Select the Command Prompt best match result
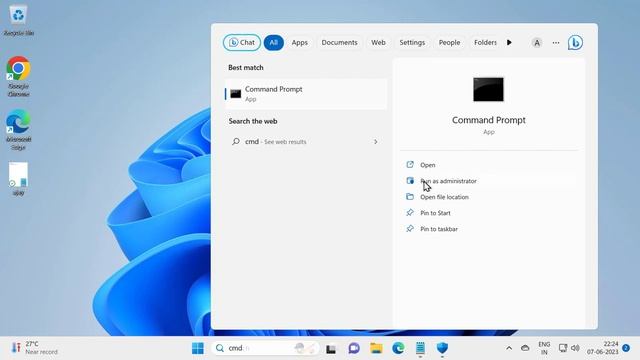 (306, 94)
